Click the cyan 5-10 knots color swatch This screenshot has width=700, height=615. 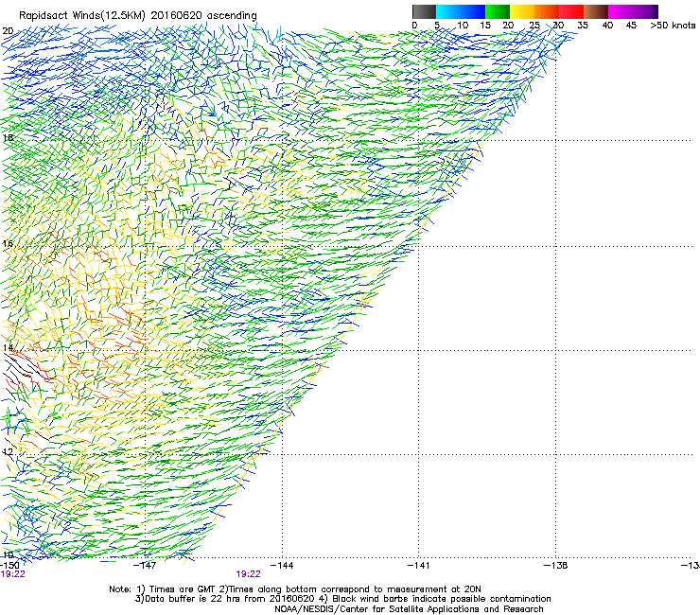click(x=448, y=11)
